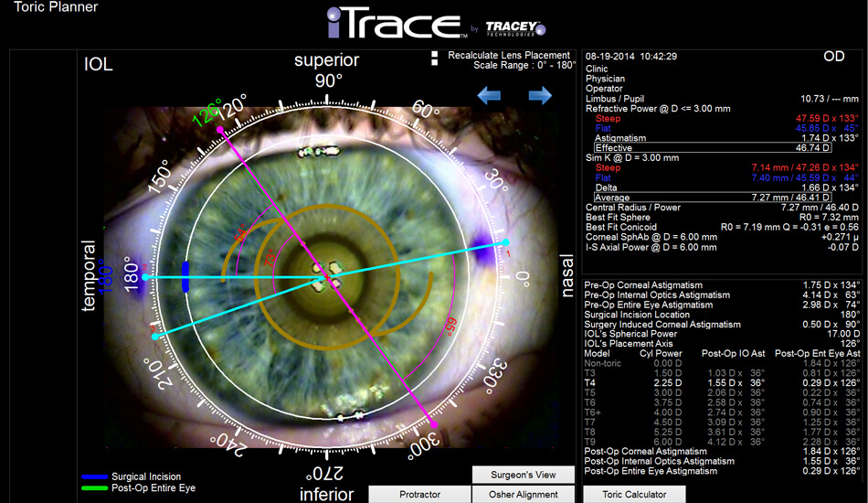Screen dimensions: 868x503
Task: Open the Surgeon's View
Action: [524, 474]
